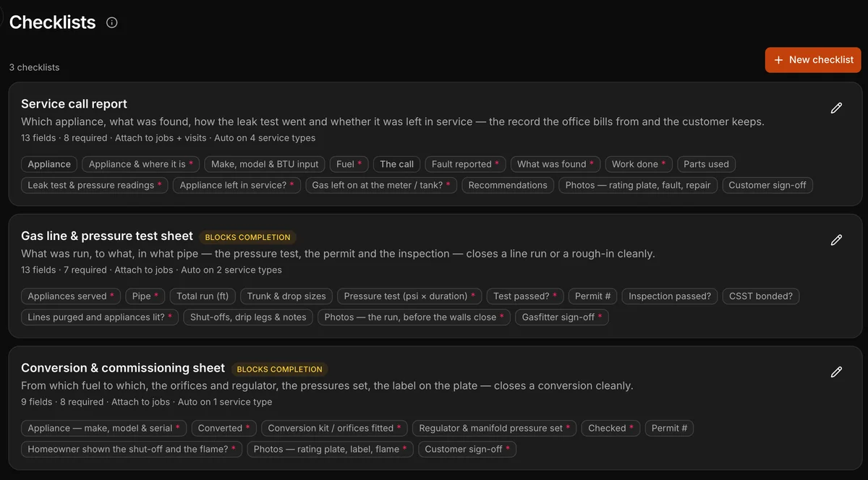Click "Shut-offs, drip legs & notes" chip
The width and height of the screenshot is (868, 480).
[248, 317]
